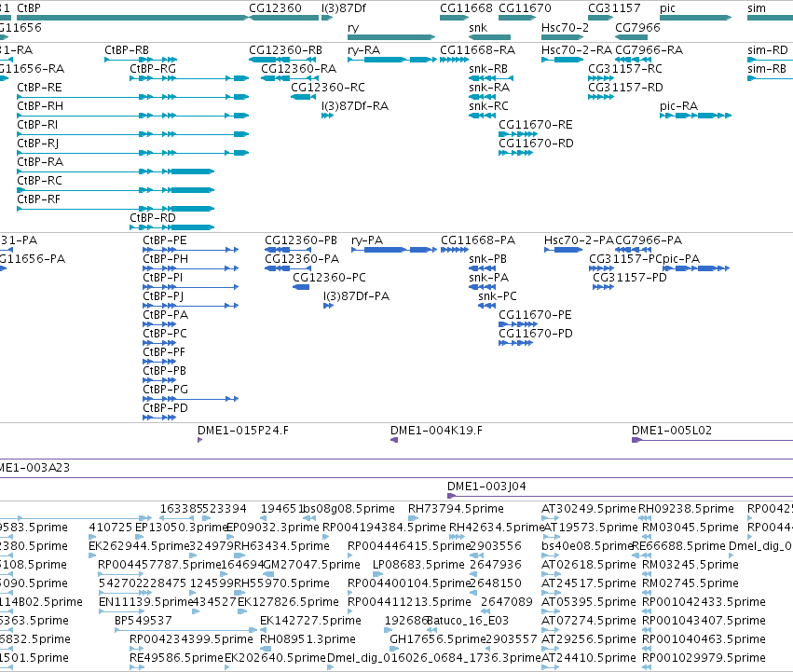Click protein Hsc70-2-PA
Image resolution: width=793 pixels, height=672 pixels.
pos(564,250)
